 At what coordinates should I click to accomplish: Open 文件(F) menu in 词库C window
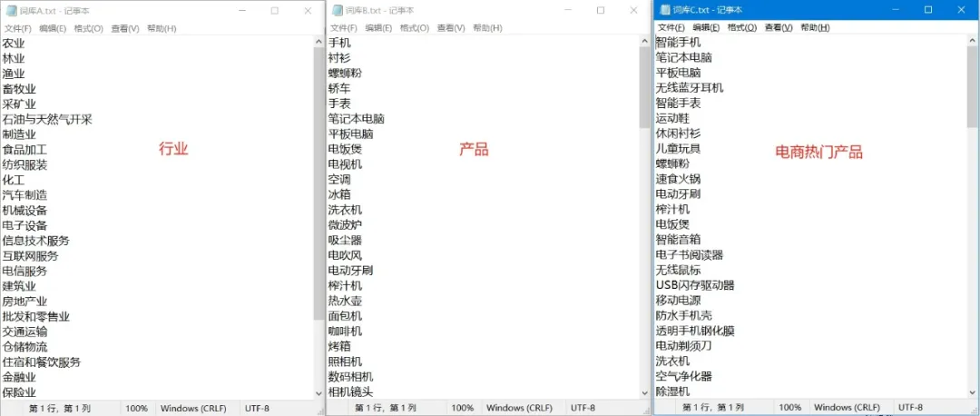click(x=671, y=27)
